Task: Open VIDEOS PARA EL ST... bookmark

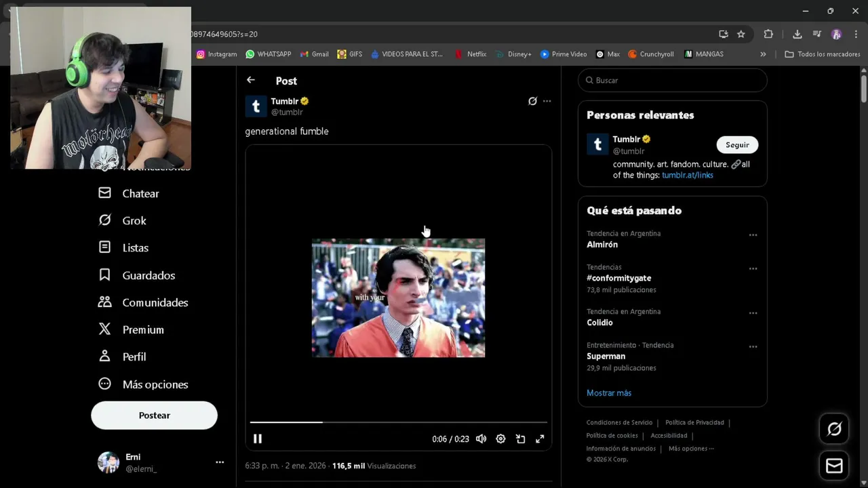Action: 407,54
